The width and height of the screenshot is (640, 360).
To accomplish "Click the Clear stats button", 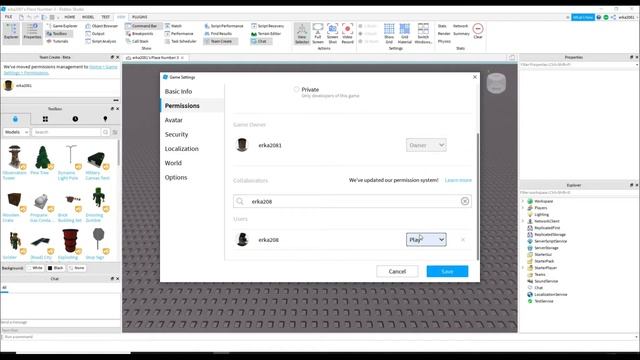I will pyautogui.click(x=478, y=31).
